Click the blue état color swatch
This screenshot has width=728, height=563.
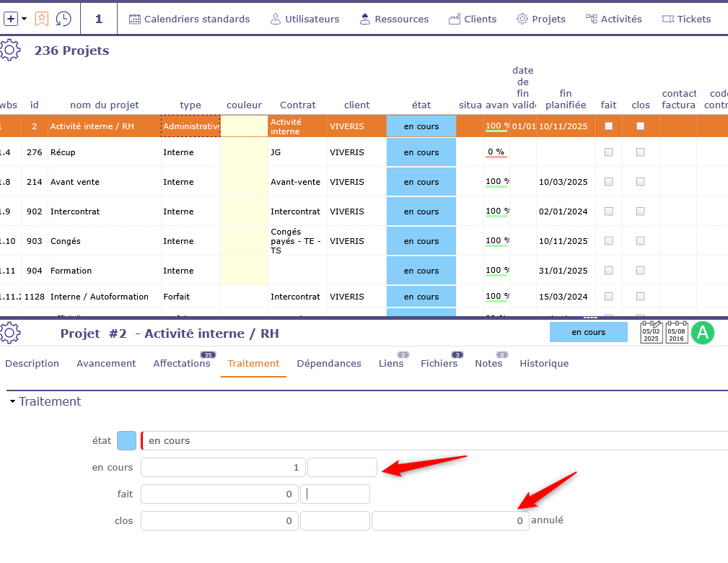point(126,440)
